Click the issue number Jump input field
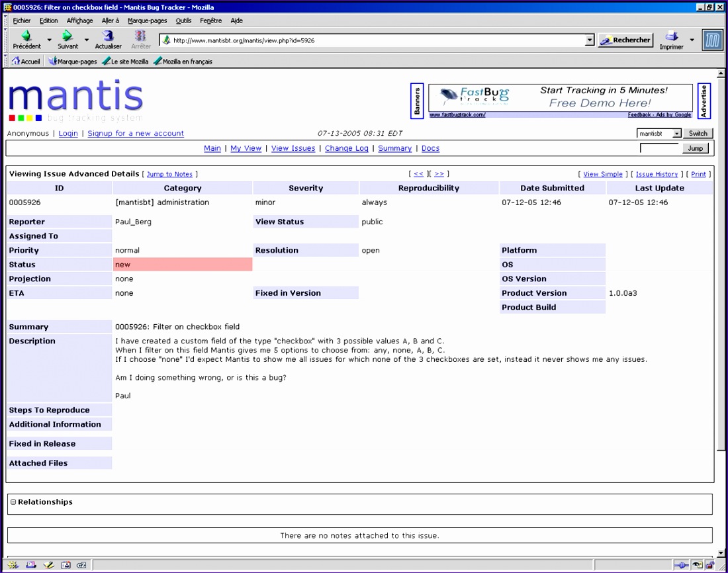The height and width of the screenshot is (573, 728). pyautogui.click(x=659, y=148)
